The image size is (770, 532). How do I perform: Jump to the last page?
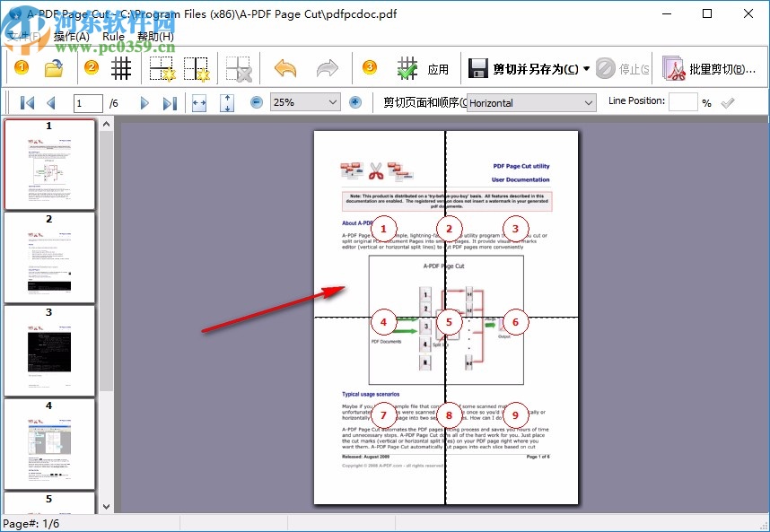point(171,102)
